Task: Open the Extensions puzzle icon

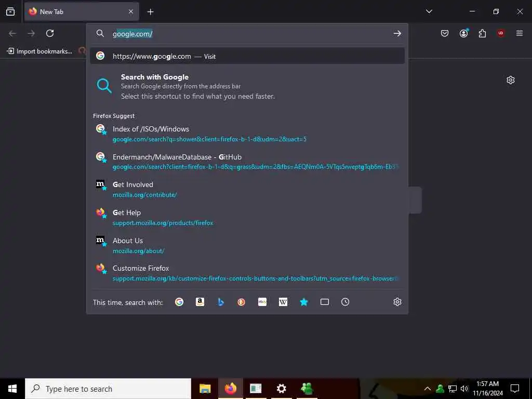Action: tap(482, 33)
